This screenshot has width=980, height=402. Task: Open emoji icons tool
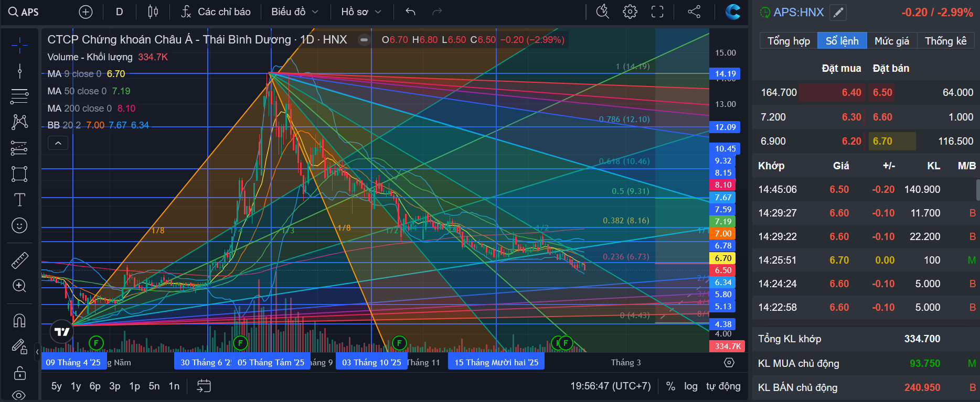point(19,225)
